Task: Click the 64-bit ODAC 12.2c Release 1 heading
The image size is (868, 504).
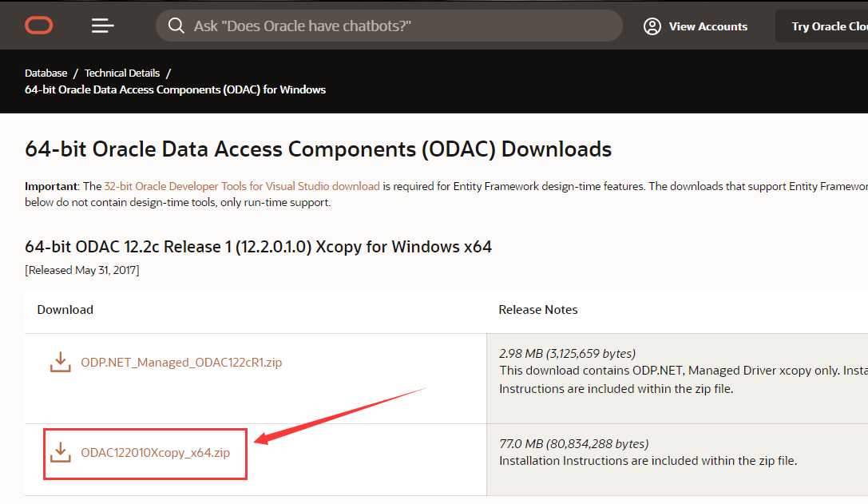Action: (258, 247)
